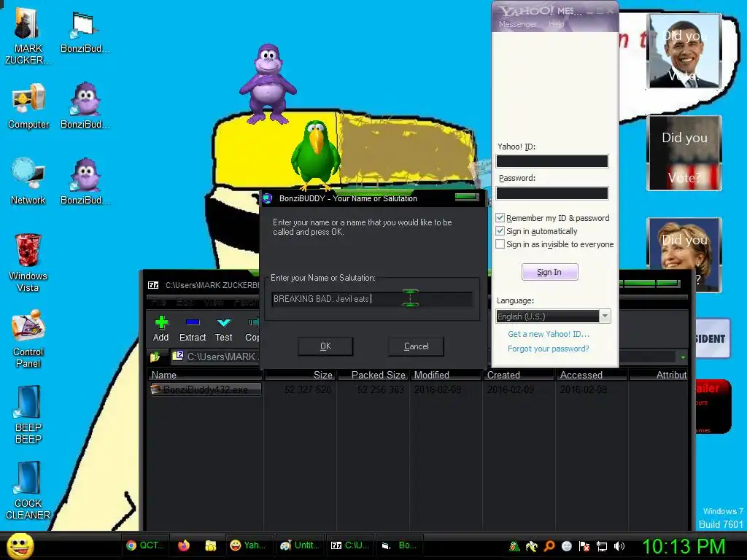Click the smiley face Start button
Viewport: 747px width, 560px height.
coord(20,545)
